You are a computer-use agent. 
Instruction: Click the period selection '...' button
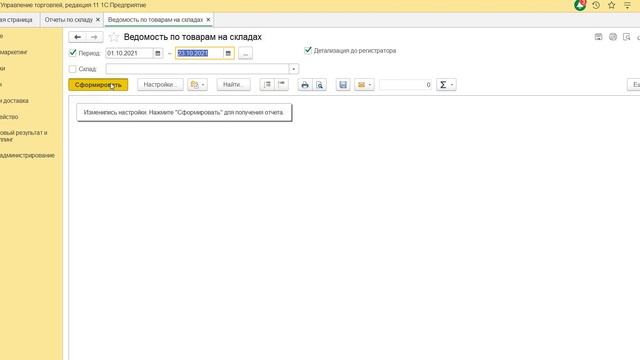pos(245,53)
